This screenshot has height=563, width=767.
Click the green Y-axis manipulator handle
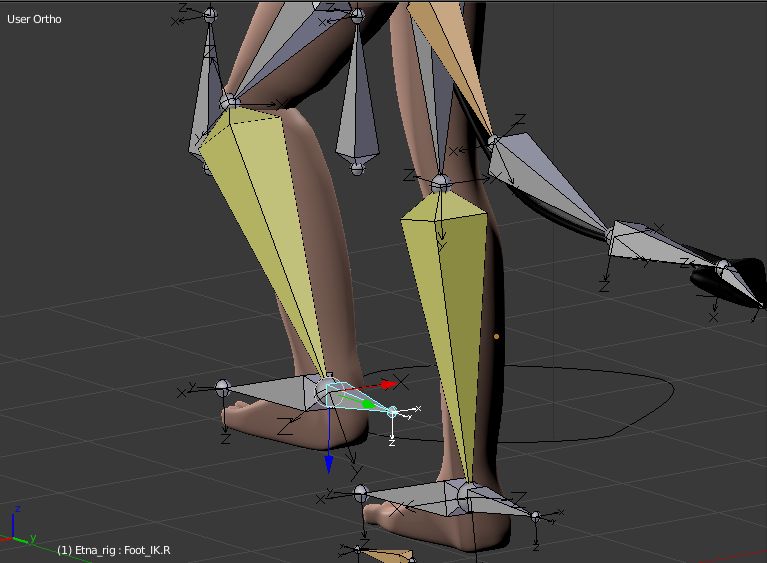(x=368, y=405)
